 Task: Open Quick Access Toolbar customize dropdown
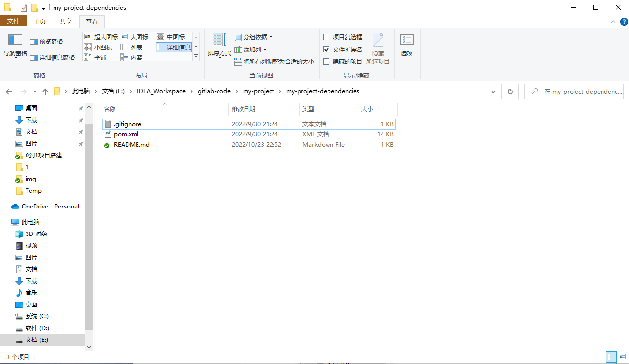pyautogui.click(x=44, y=8)
